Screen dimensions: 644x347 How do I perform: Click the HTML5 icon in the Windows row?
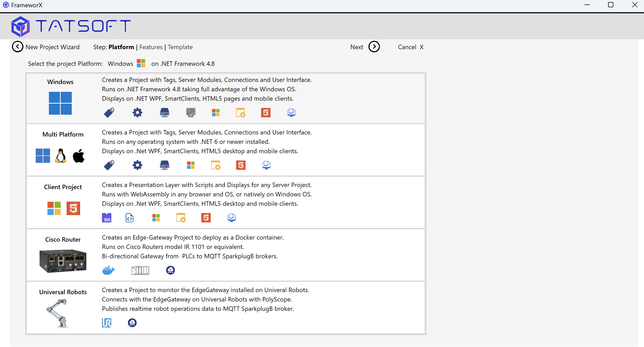266,113
